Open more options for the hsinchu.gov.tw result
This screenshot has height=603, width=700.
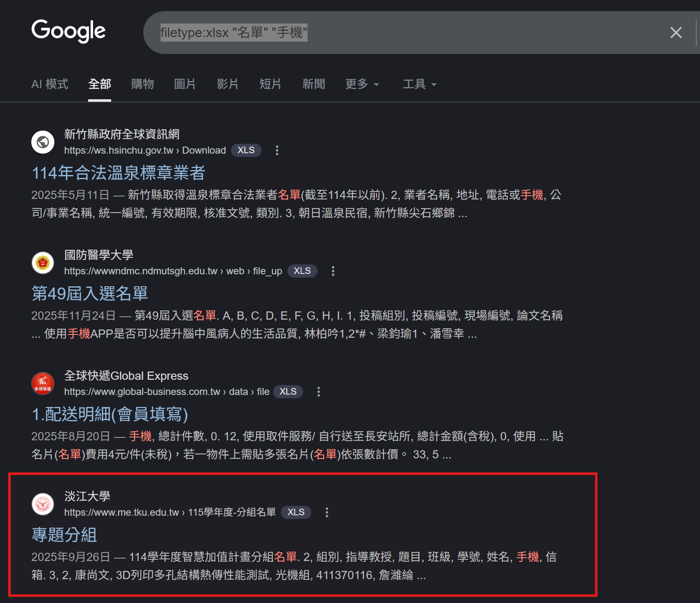(277, 150)
